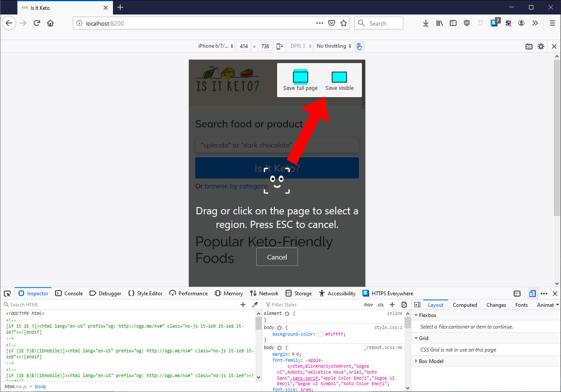Viewport: 561px width, 392px height.
Task: Close the developer tools panel
Action: tap(555, 294)
